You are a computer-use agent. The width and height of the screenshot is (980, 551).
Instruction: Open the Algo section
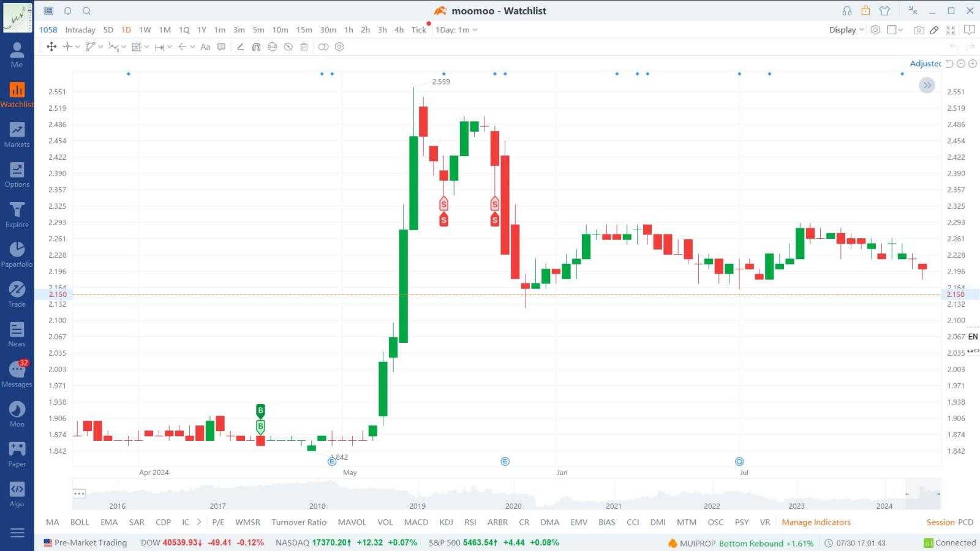(x=17, y=494)
